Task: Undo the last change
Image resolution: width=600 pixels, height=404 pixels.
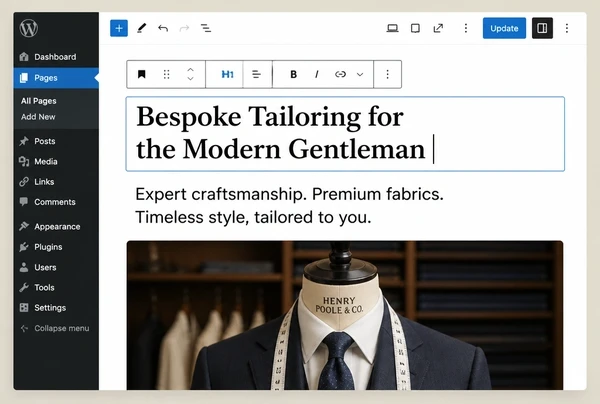Action: click(x=163, y=28)
